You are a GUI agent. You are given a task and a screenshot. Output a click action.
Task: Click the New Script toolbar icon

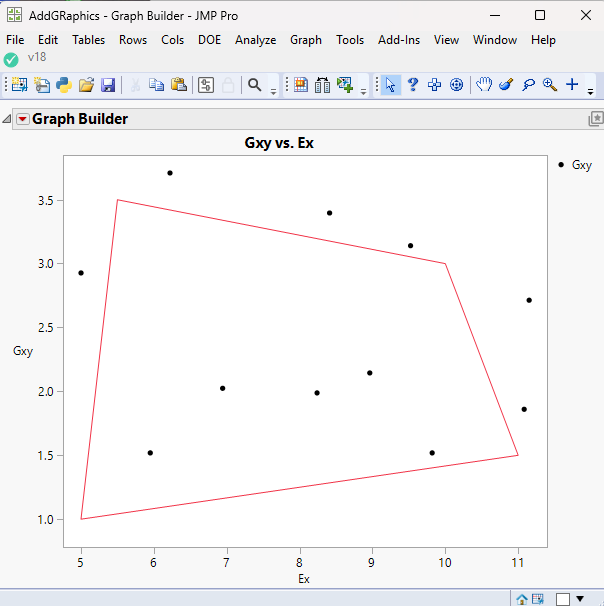42,85
